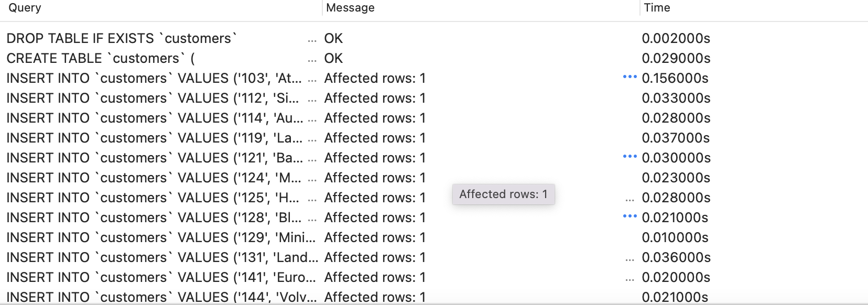The width and height of the screenshot is (868, 305).
Task: Select the row with INSERT for customer 128
Action: click(157, 217)
